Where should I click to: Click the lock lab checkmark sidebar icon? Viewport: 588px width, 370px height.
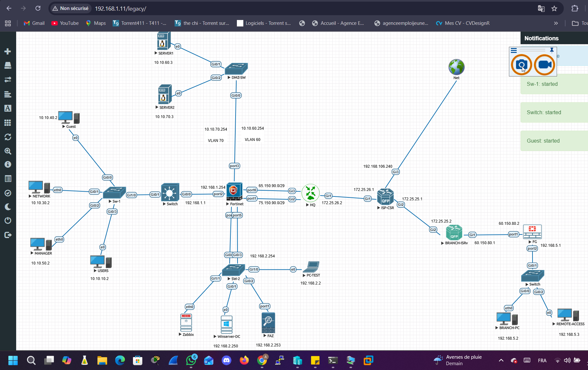click(8, 193)
